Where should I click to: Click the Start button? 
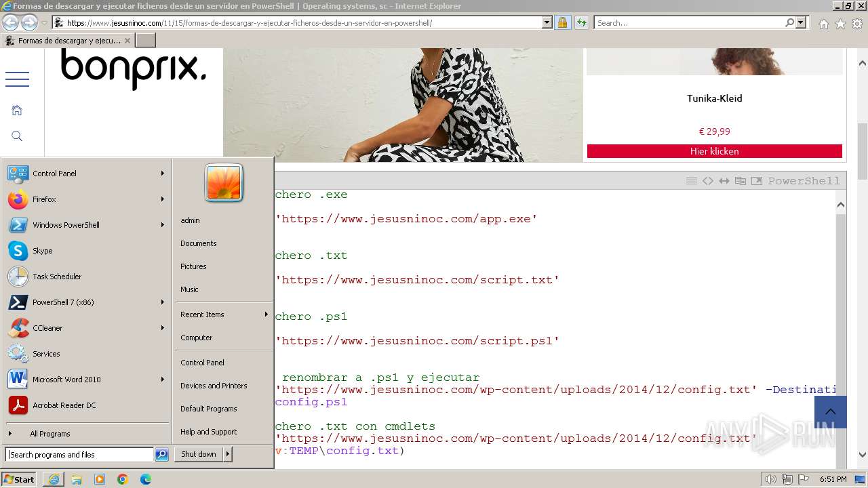pyautogui.click(x=19, y=479)
